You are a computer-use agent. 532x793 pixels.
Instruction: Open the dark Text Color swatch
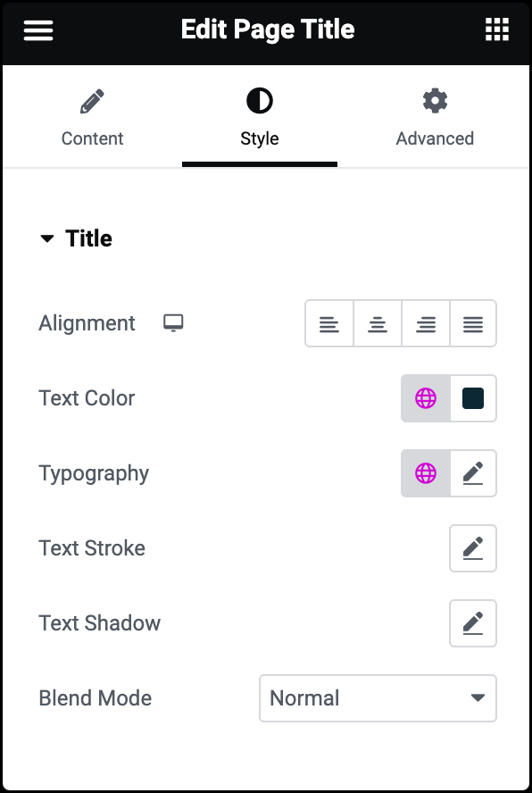pyautogui.click(x=473, y=398)
